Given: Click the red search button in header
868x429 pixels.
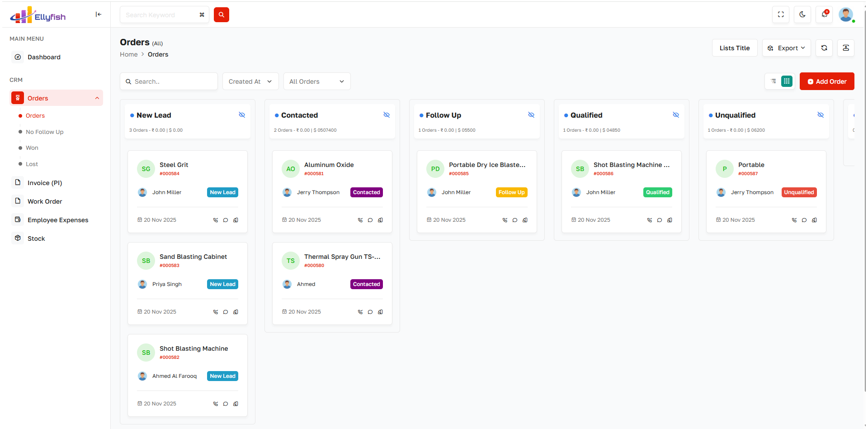Looking at the screenshot, I should tap(221, 15).
